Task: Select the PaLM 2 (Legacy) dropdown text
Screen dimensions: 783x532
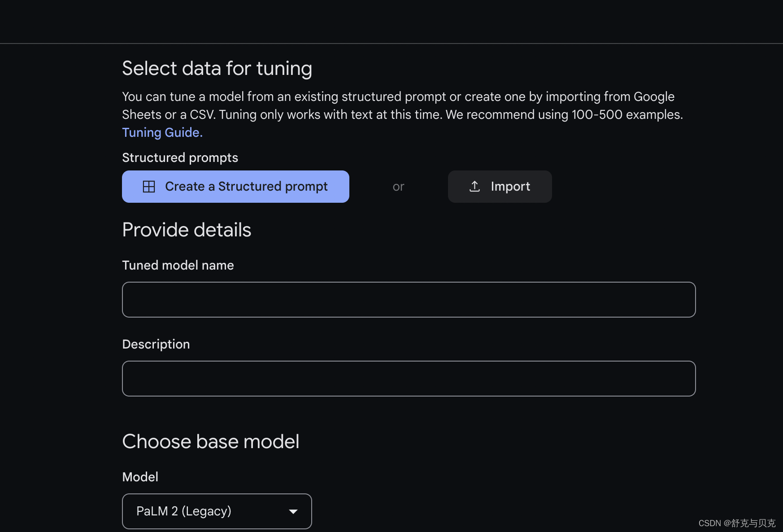Action: pos(184,511)
